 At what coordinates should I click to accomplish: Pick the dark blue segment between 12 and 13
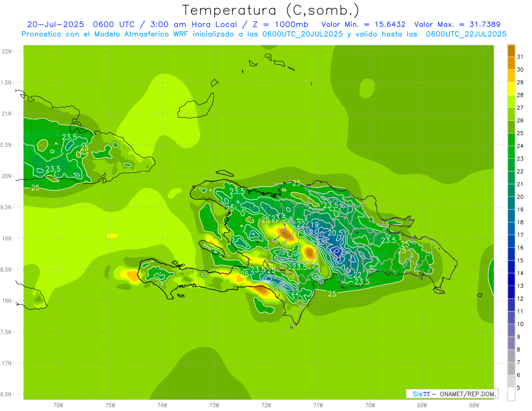point(511,292)
